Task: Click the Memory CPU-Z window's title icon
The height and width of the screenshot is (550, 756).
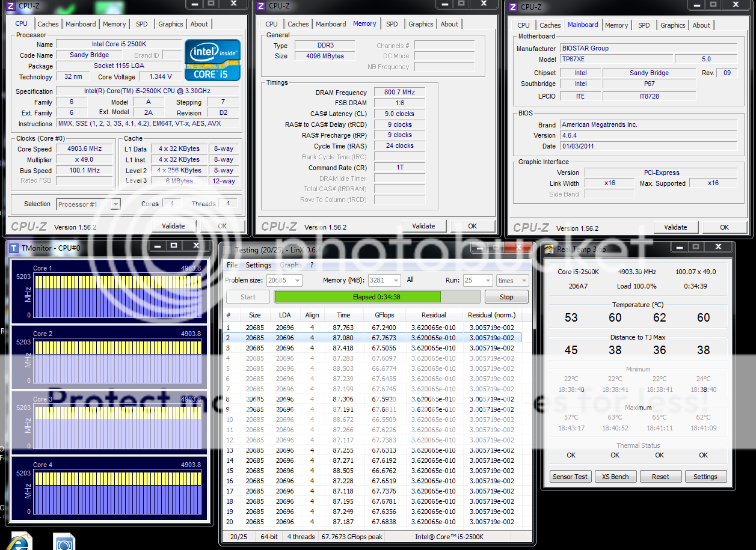Action: coord(261,5)
